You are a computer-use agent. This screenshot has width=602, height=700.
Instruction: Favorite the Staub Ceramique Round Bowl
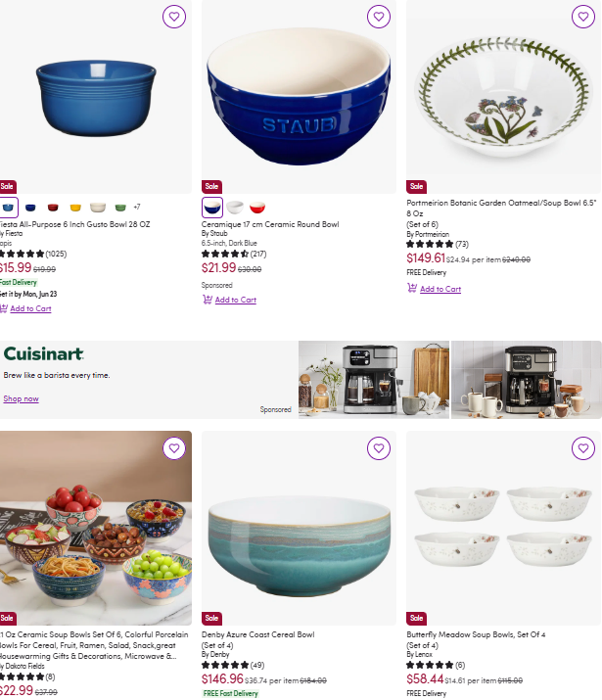point(379,17)
